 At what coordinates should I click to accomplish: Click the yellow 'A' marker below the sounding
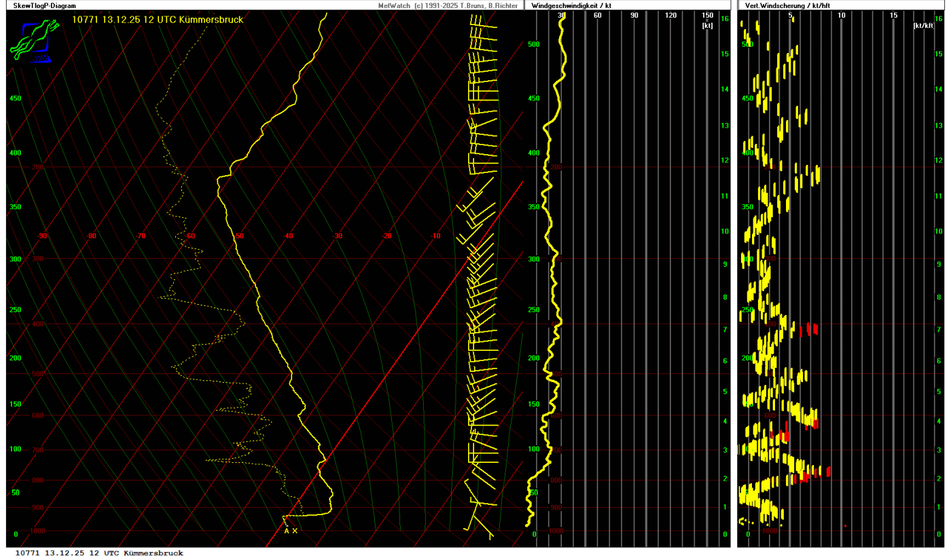tap(287, 531)
